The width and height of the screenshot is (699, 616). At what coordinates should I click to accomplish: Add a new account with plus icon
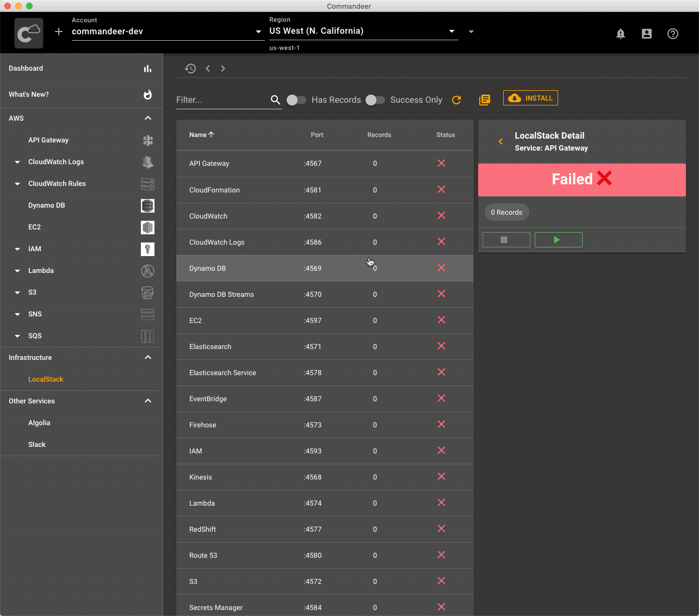[59, 32]
